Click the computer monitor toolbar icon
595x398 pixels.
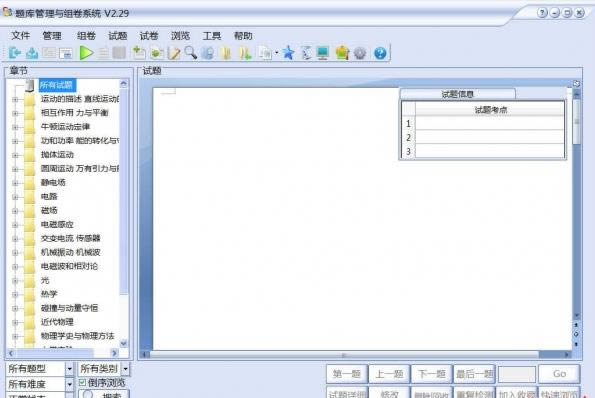[323, 53]
